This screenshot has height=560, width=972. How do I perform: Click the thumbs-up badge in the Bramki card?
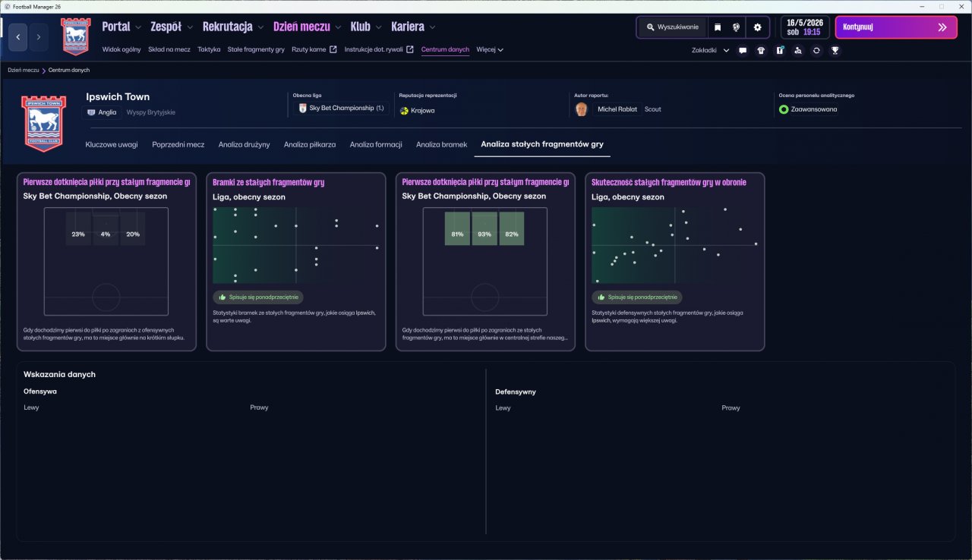[259, 297]
